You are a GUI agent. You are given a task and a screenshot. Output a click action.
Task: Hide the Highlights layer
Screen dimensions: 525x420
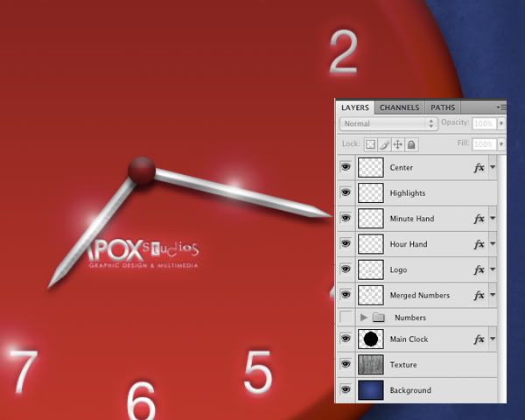[x=346, y=192]
